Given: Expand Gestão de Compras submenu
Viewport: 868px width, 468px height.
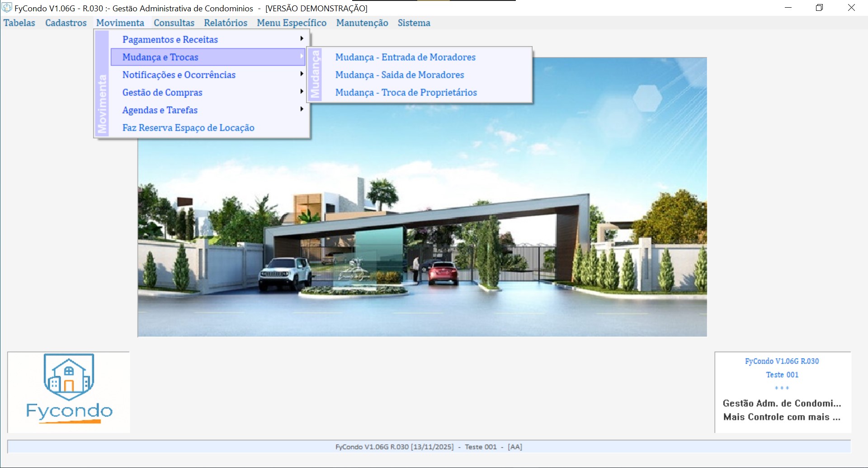Looking at the screenshot, I should pyautogui.click(x=162, y=92).
